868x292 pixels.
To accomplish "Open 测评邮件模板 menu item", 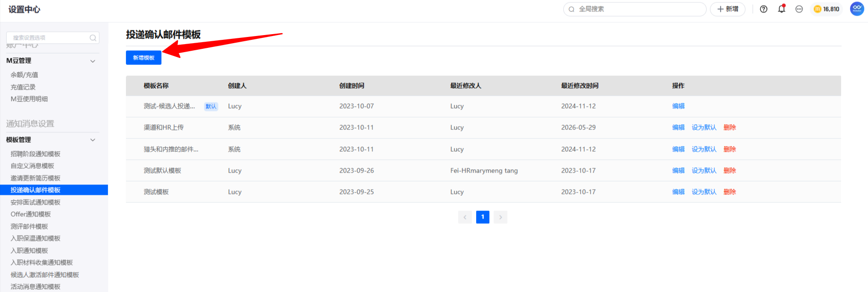I will point(29,227).
